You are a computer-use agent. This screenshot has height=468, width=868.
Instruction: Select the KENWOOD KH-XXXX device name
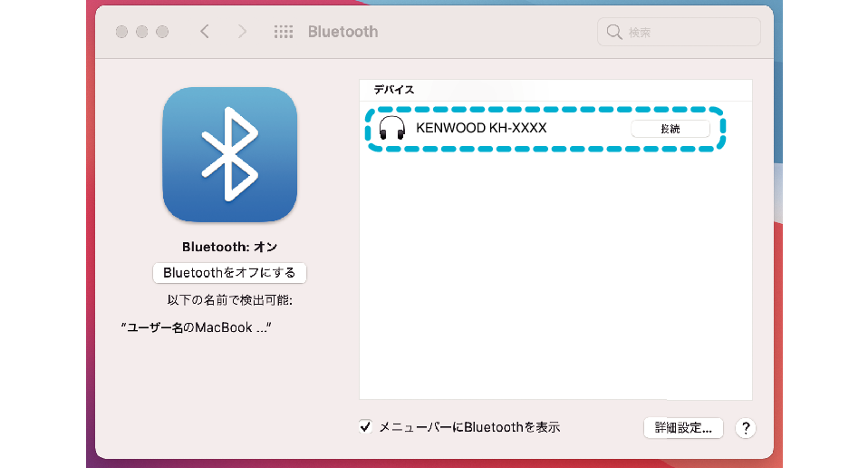point(481,128)
